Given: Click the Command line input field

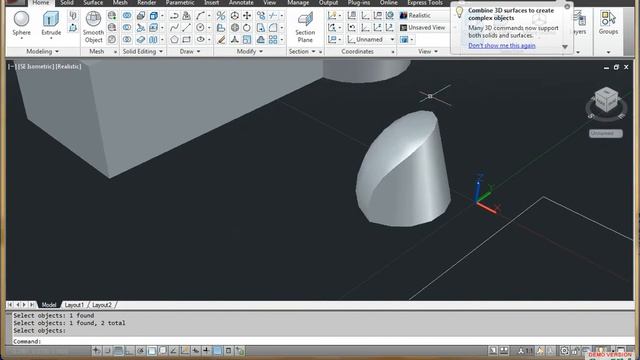Looking at the screenshot, I should coord(322,341).
